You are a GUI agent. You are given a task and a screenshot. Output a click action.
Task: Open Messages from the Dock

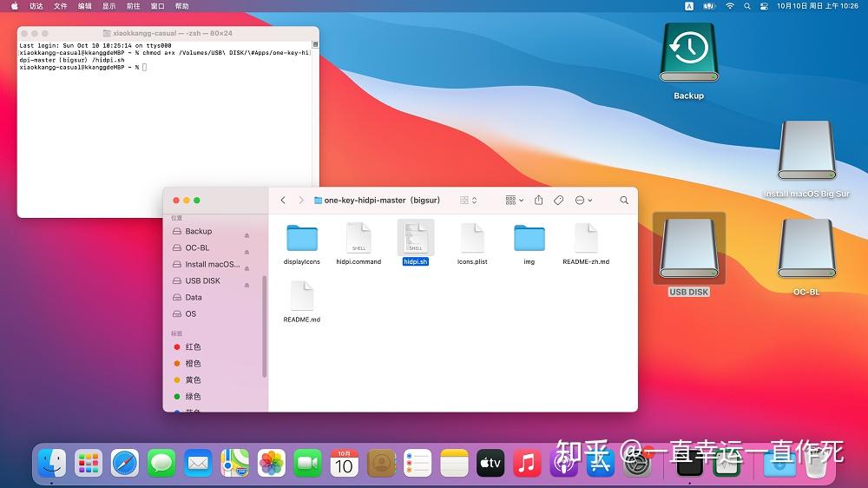(x=161, y=463)
